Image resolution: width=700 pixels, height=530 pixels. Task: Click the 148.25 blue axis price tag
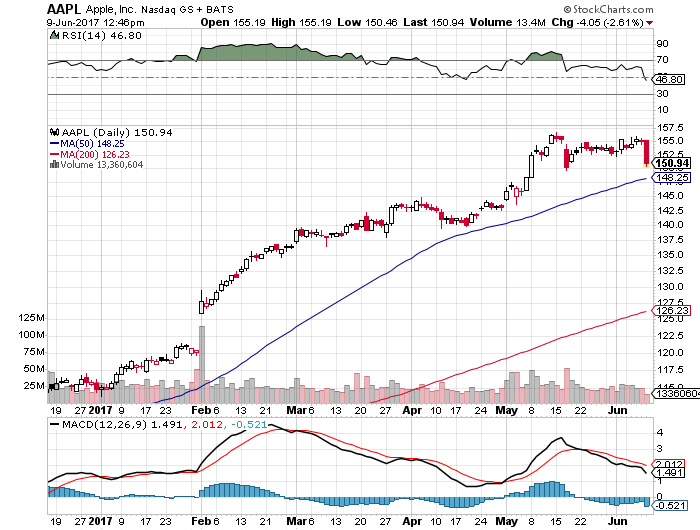pos(672,178)
